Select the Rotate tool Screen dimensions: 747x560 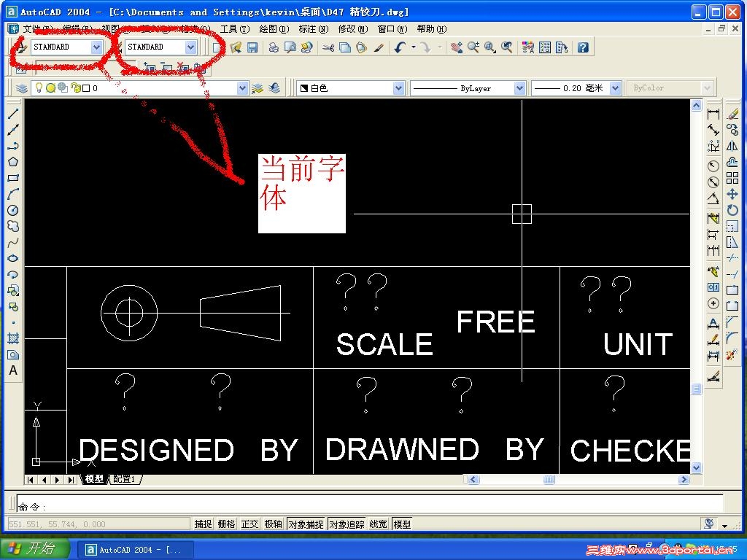(732, 210)
